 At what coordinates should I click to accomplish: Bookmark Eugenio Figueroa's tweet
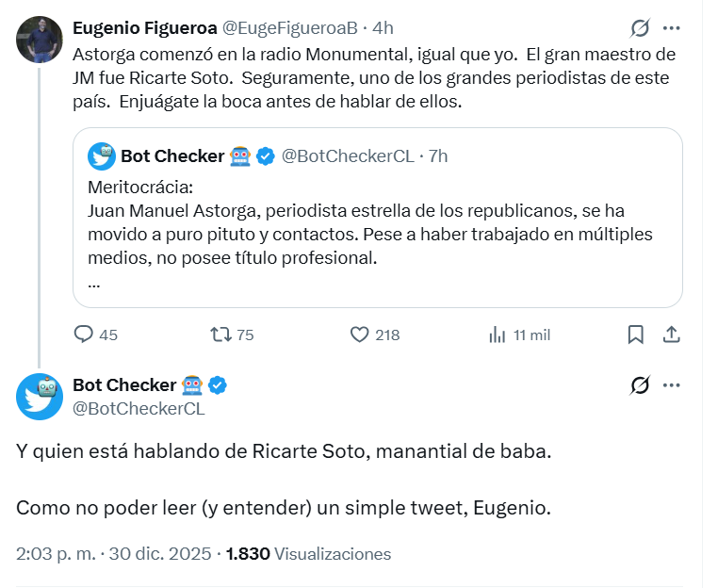636,335
